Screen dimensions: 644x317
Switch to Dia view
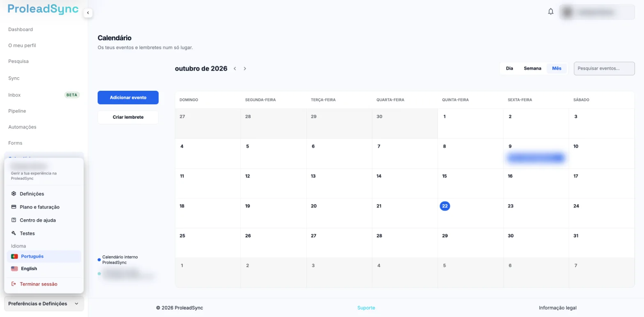pyautogui.click(x=510, y=69)
